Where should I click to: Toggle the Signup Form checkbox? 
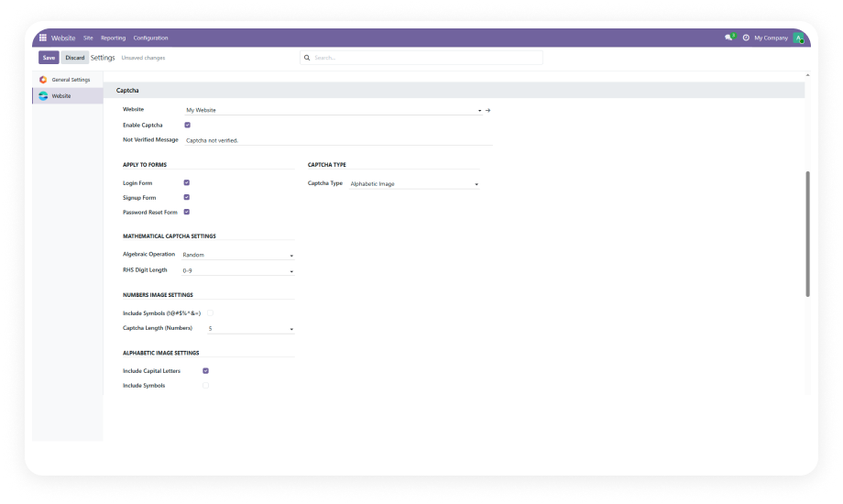[x=187, y=197]
